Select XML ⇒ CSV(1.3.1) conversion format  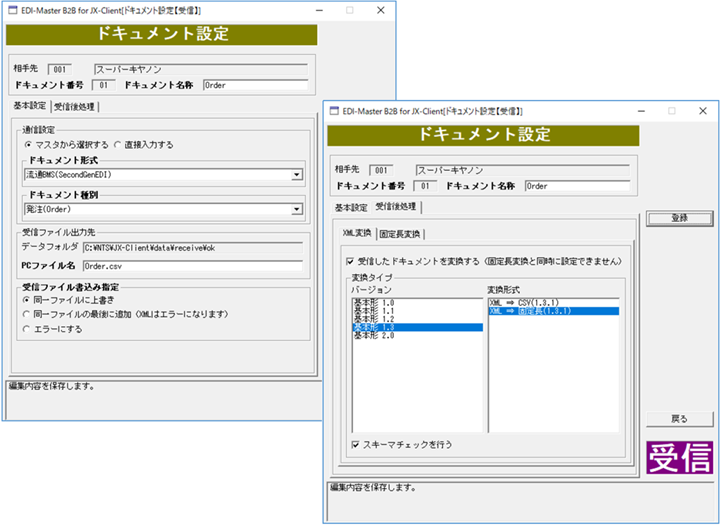[523, 301]
